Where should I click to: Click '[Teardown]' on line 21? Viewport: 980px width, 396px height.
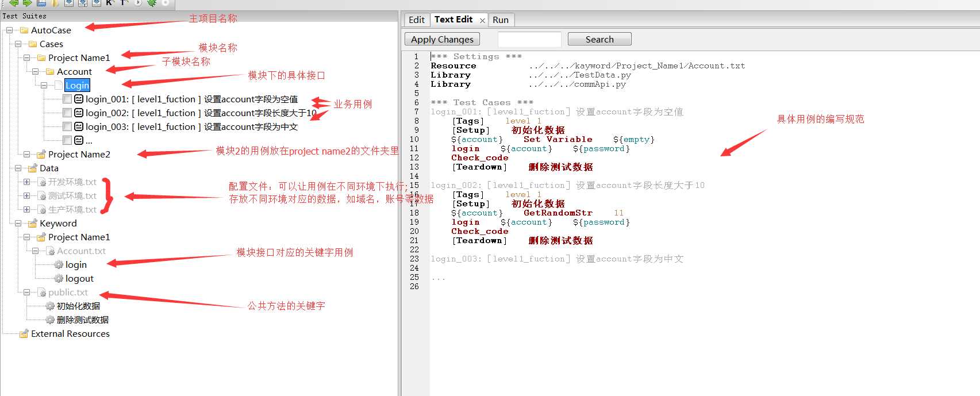point(479,240)
